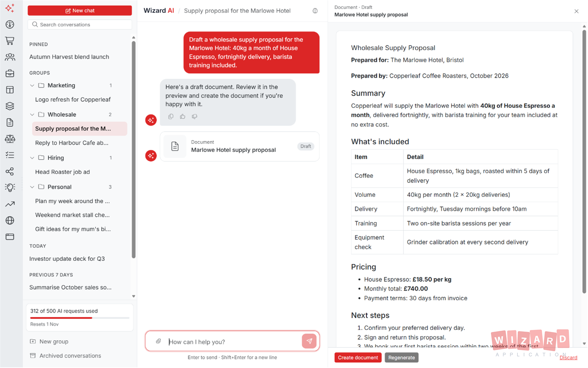Open the trending chart icon in the rail

10,204
